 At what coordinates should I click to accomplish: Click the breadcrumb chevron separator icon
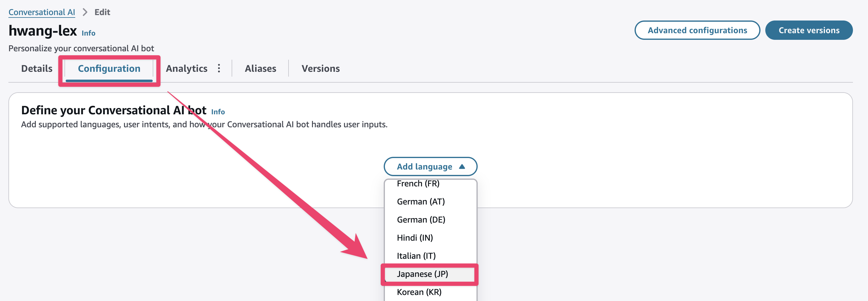85,12
